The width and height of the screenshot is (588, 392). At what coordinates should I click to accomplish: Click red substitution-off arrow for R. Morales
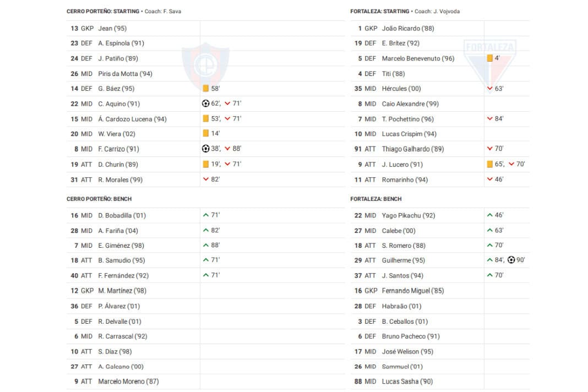tap(206, 179)
